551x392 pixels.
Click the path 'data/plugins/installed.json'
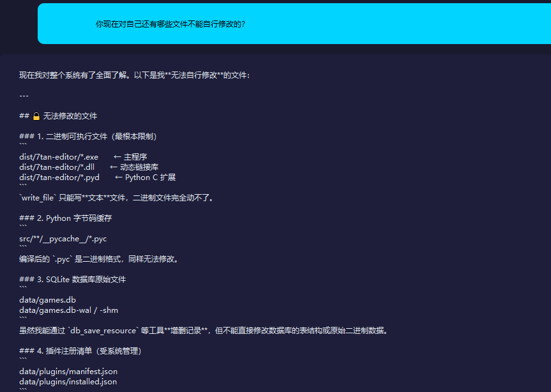tap(68, 381)
